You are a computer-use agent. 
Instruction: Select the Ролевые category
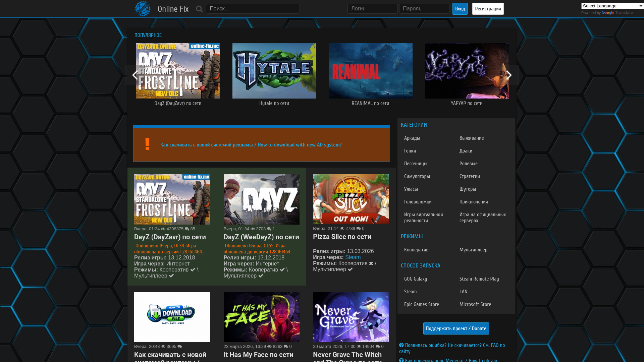click(469, 164)
